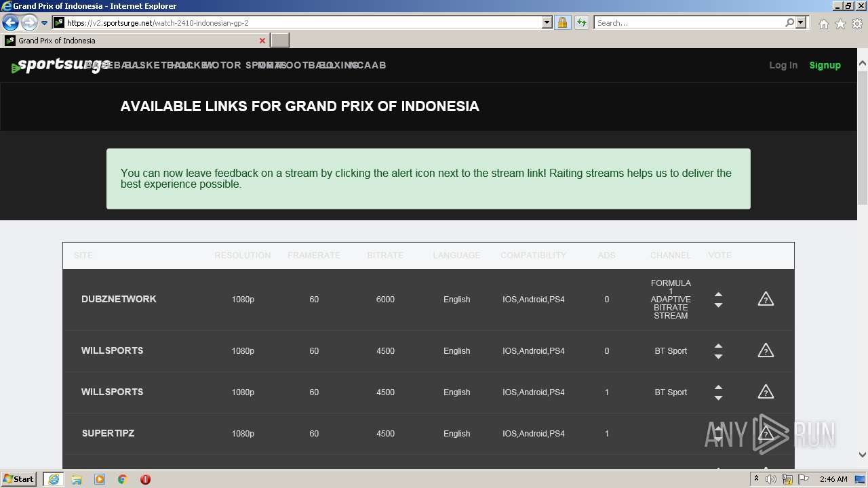The width and height of the screenshot is (868, 488).
Task: Open the recent pages dropdown arrow
Action: pyautogui.click(x=45, y=23)
